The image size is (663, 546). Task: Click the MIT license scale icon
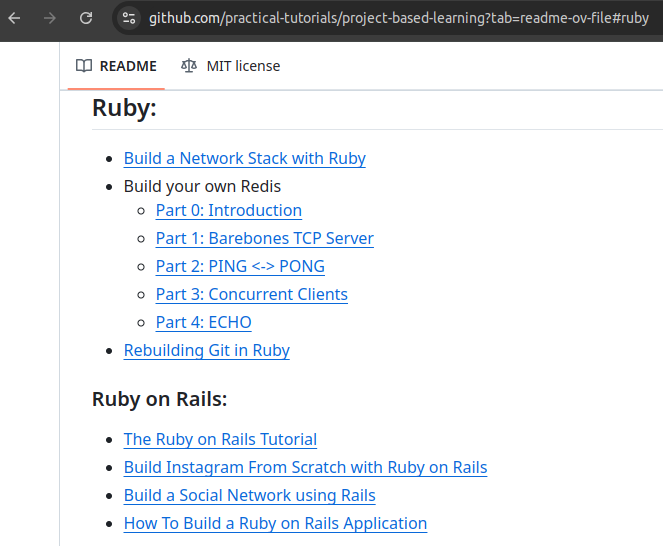coord(189,66)
